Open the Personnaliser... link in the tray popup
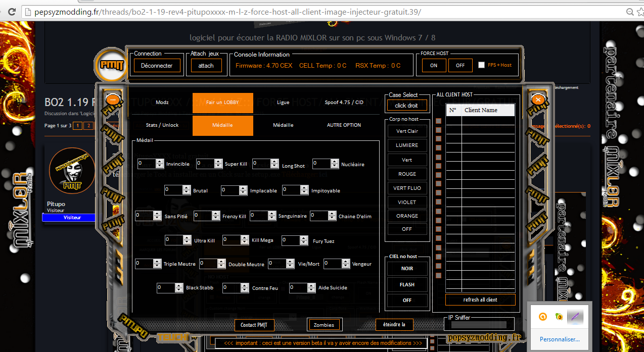644x352 pixels. point(560,339)
